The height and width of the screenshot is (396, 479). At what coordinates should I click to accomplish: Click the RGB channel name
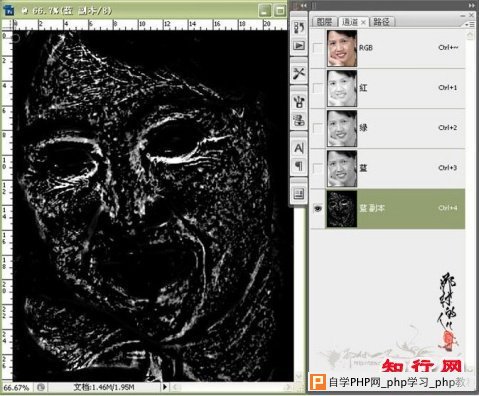[366, 48]
